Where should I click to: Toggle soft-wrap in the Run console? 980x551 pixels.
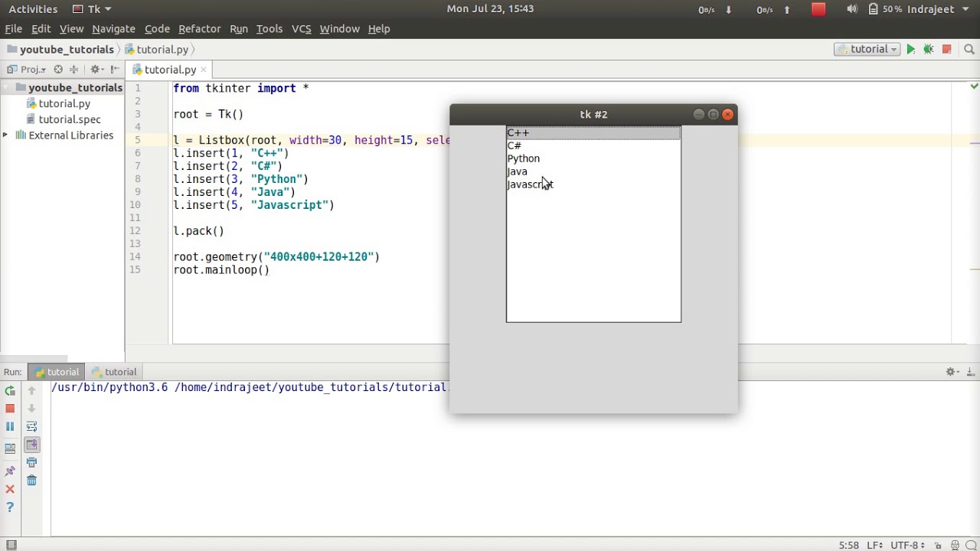31,426
